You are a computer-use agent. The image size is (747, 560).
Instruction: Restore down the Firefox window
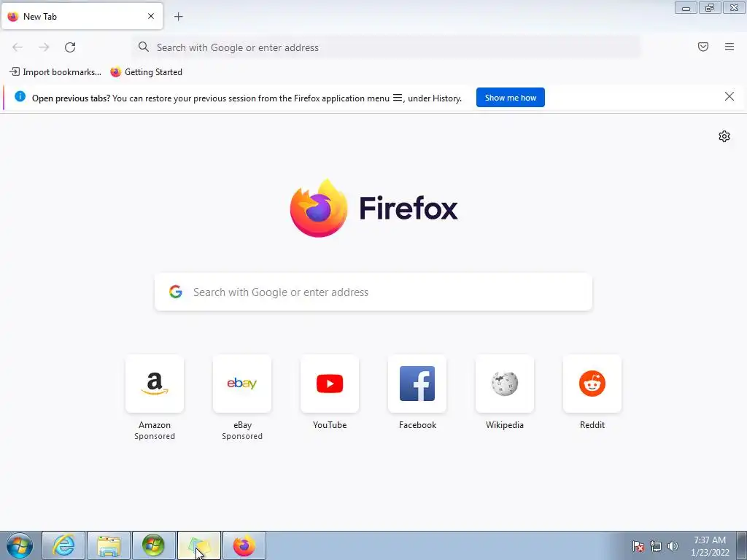[x=710, y=7]
